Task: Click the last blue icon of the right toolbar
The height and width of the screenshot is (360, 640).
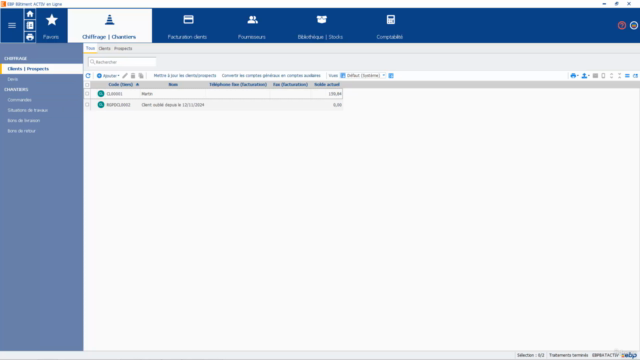Action: coord(635,76)
